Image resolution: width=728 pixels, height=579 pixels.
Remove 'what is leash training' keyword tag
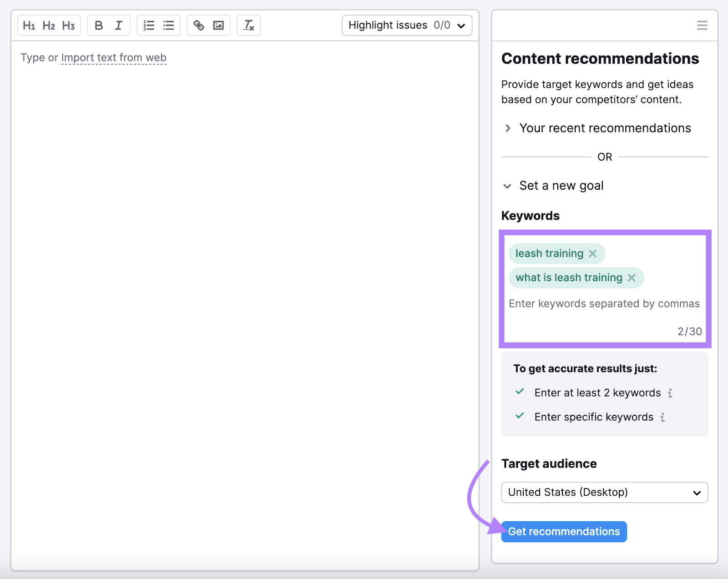click(632, 278)
